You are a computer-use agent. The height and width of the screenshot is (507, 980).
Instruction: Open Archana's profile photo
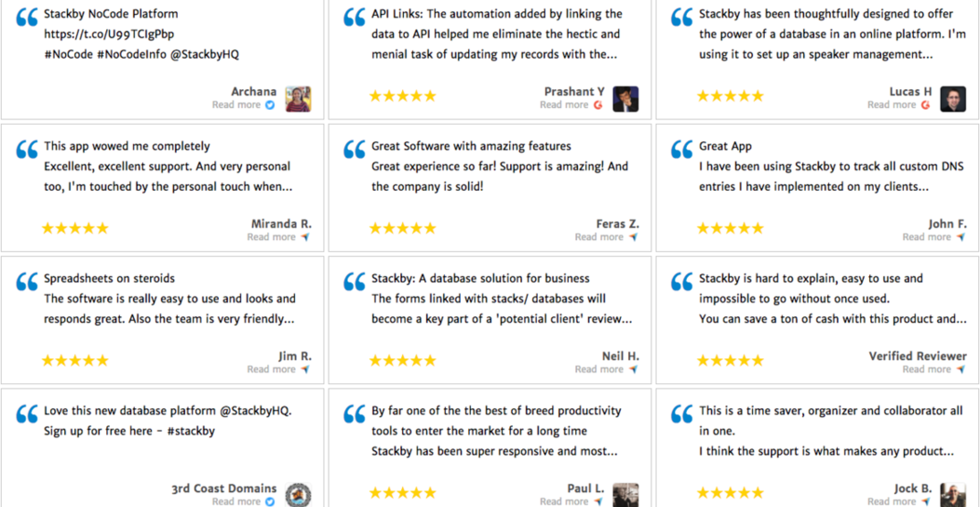298,99
